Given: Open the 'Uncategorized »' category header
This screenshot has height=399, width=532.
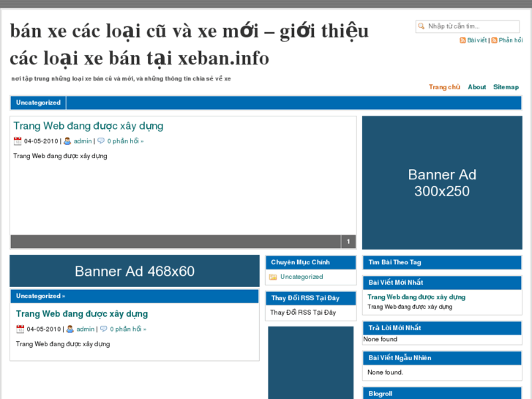Looking at the screenshot, I should click(x=40, y=296).
